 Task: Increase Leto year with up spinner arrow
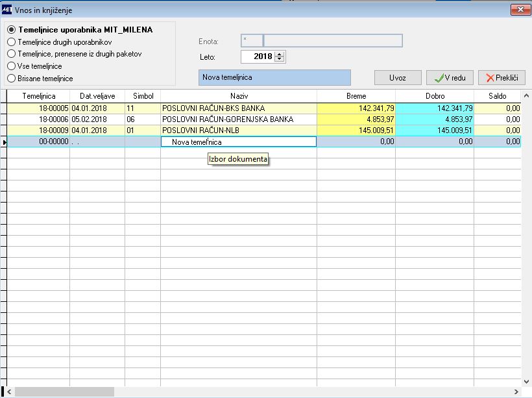click(x=280, y=54)
